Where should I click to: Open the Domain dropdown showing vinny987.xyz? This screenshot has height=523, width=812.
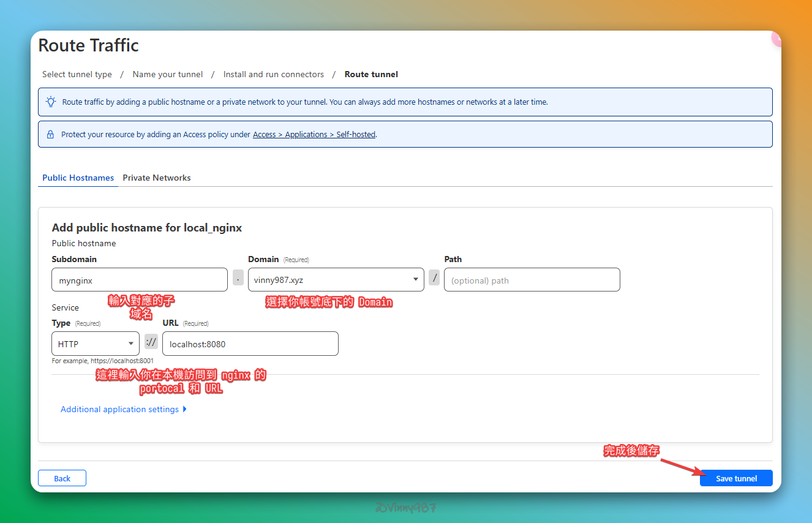336,280
